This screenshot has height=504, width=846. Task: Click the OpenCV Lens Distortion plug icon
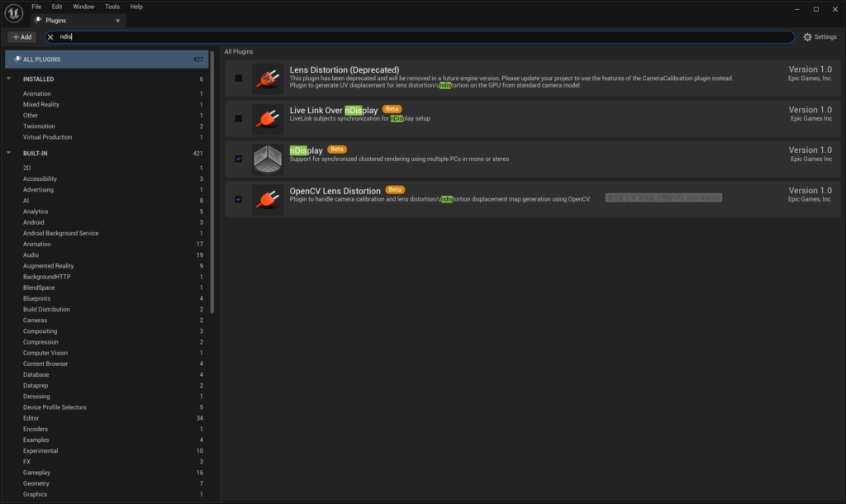[268, 200]
